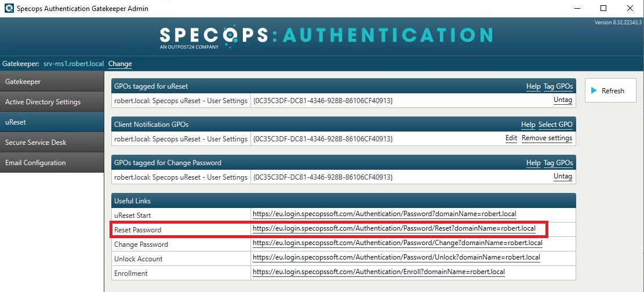
Task: Click the Specops app icon in title bar
Action: (8, 8)
